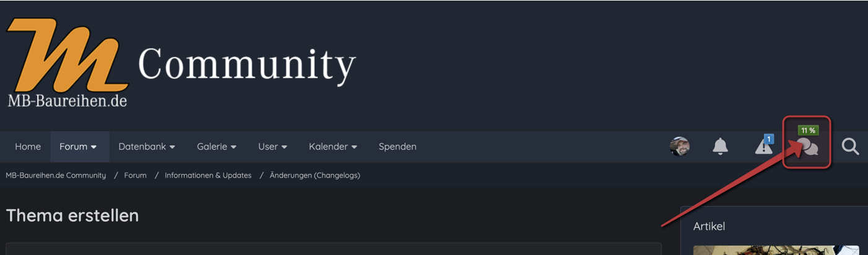
Task: Open the User dropdown menu
Action: click(x=272, y=147)
